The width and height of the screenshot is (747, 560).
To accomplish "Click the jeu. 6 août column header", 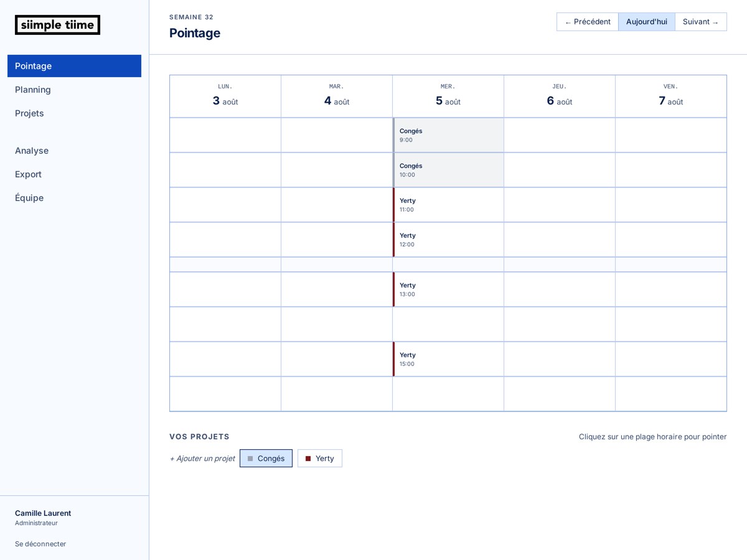I will pos(560,96).
